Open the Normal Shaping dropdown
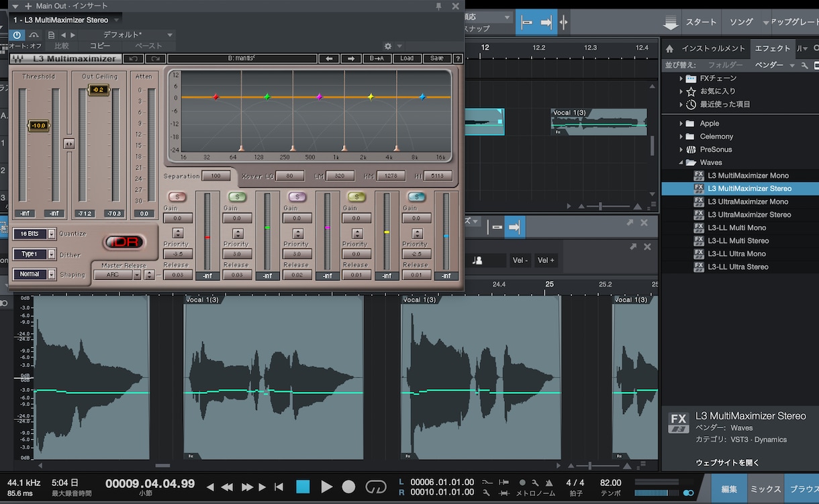This screenshot has width=819, height=504. click(34, 274)
